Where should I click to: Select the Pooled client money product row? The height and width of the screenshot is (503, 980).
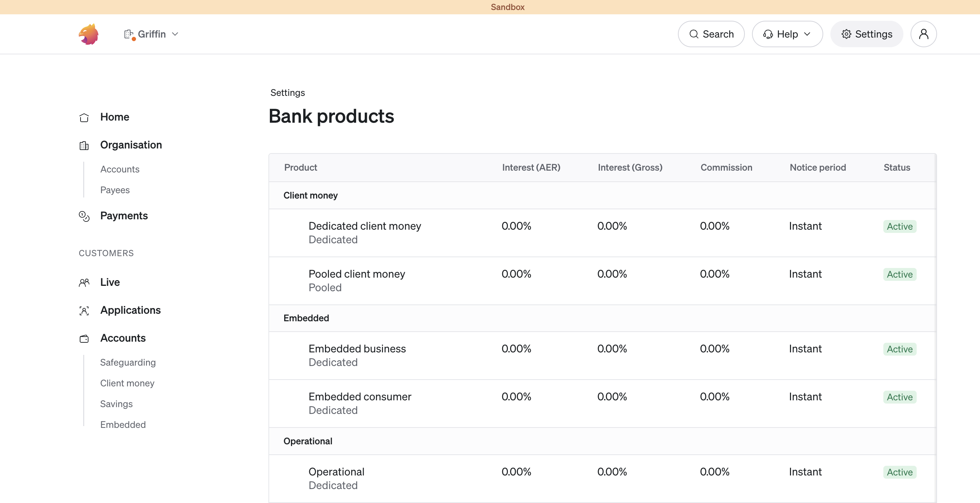coord(357,274)
